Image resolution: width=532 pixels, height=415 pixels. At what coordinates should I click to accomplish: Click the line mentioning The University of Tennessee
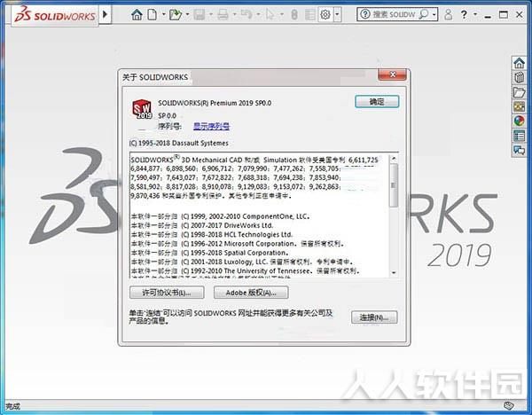pyautogui.click(x=245, y=271)
